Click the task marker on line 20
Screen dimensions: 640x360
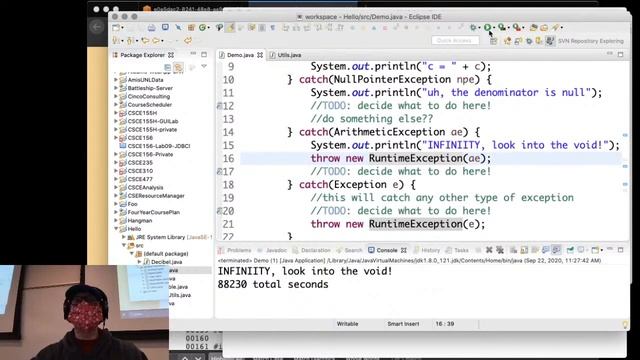[219, 211]
